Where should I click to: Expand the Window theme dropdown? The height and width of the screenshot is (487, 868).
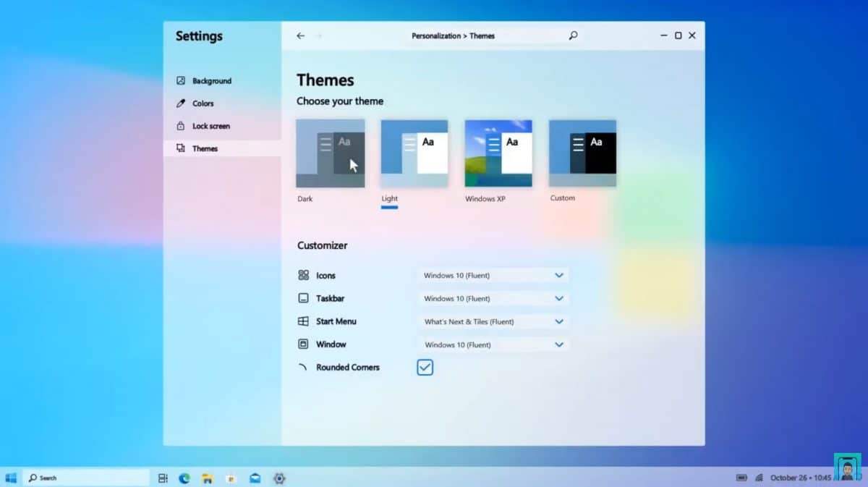coord(493,344)
